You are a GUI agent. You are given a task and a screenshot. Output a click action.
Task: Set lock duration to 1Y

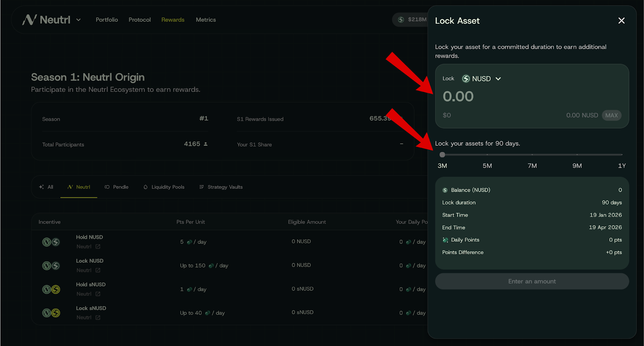click(x=622, y=166)
